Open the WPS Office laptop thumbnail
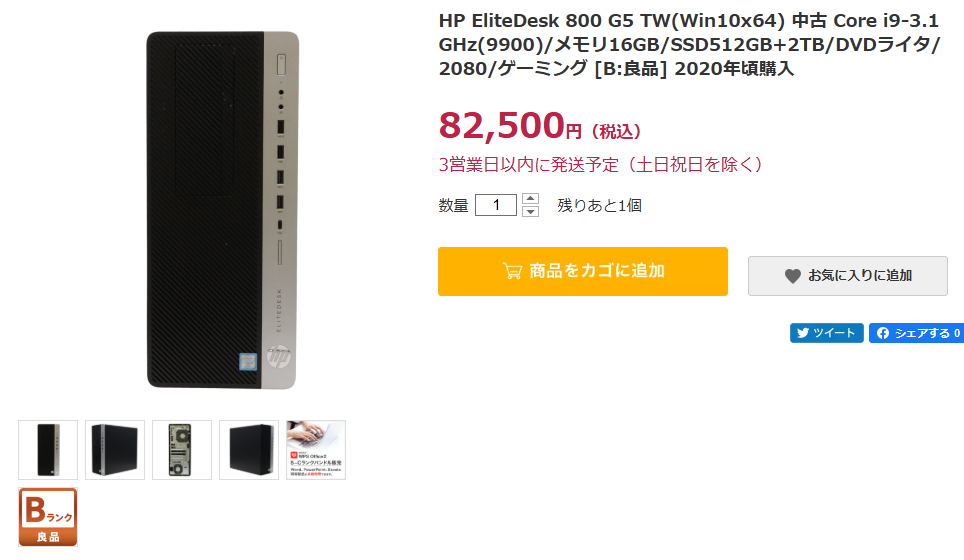Screen dimensions: 964x560 click(x=316, y=450)
